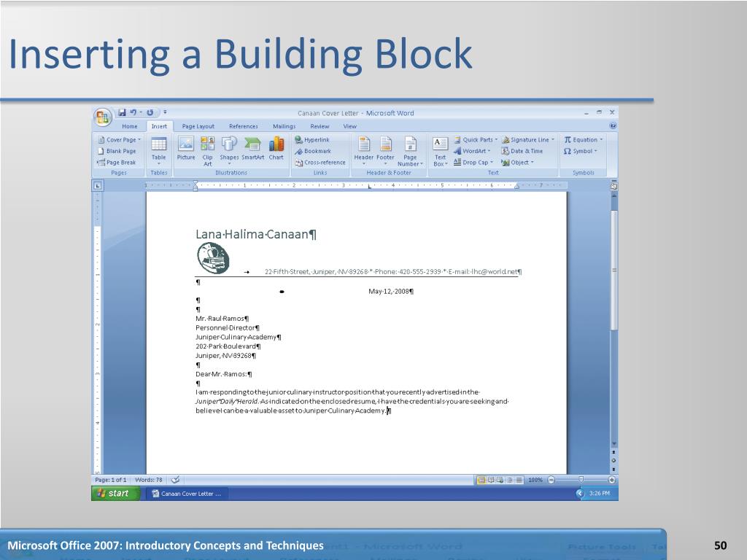Open the Table insert menu
The height and width of the screenshot is (560, 747).
[x=158, y=150]
